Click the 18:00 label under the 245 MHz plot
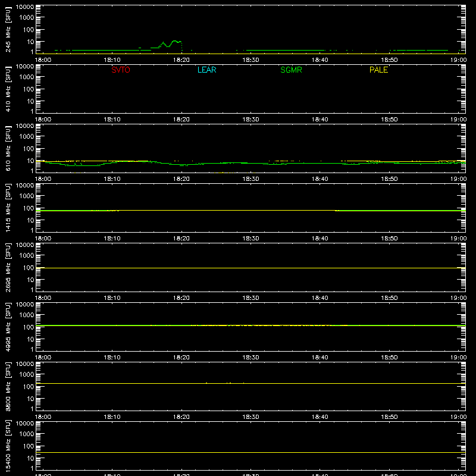Screen dimensions: 476x476 43,60
